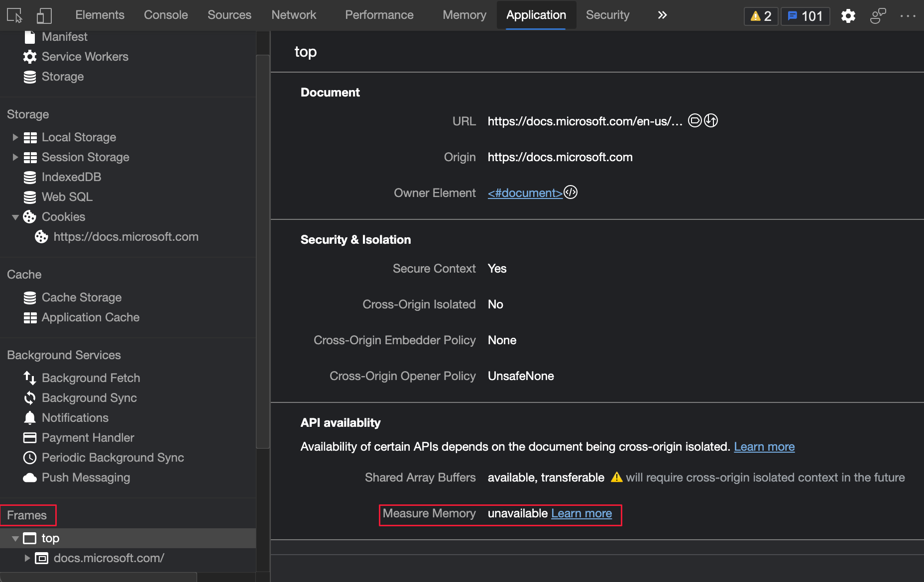Click the Background Sync refresh icon
The height and width of the screenshot is (582, 924).
pos(30,398)
